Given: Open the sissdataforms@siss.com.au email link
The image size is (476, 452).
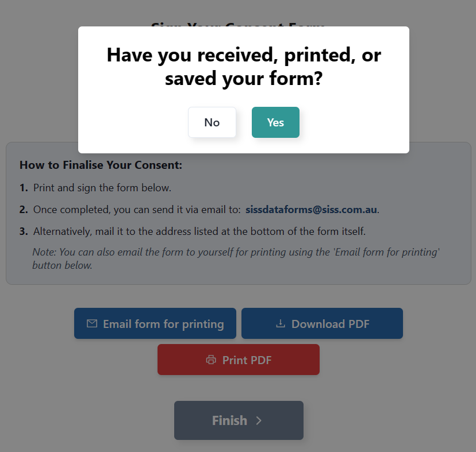Looking at the screenshot, I should [312, 210].
